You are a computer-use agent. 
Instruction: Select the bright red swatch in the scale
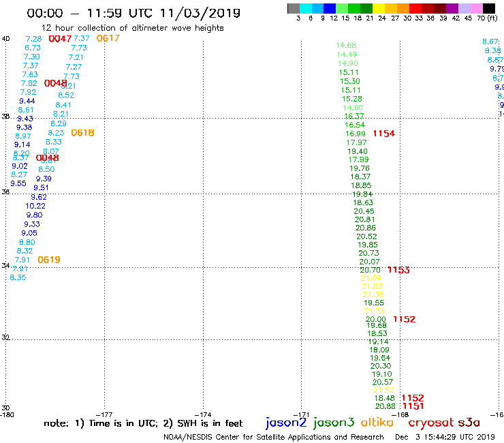pos(415,8)
